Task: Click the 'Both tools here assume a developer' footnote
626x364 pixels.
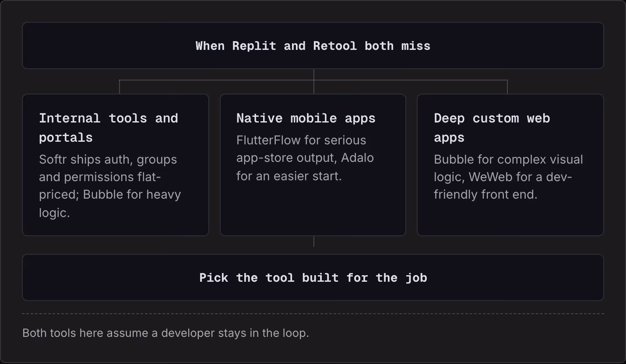Action: [165, 333]
